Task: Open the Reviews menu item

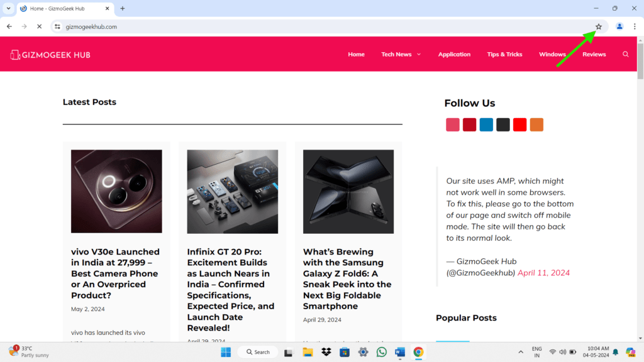Action: [x=594, y=54]
